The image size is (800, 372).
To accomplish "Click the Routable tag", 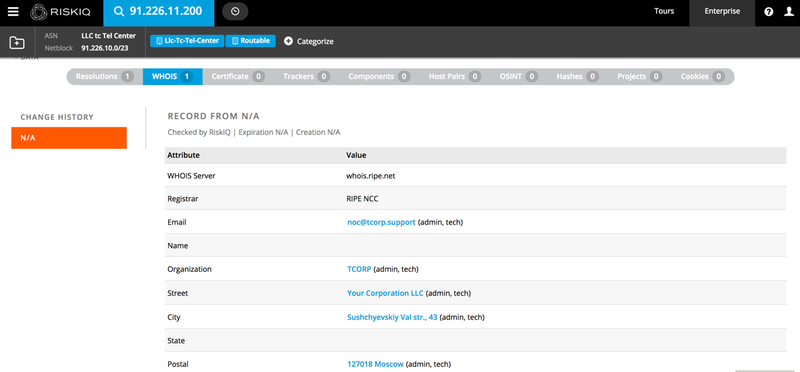I will click(x=251, y=41).
